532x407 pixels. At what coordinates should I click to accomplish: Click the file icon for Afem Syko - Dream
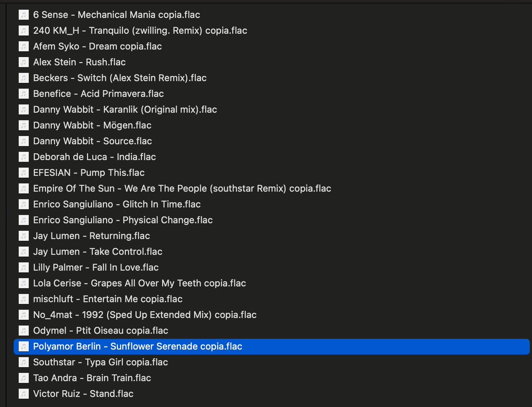tap(23, 47)
